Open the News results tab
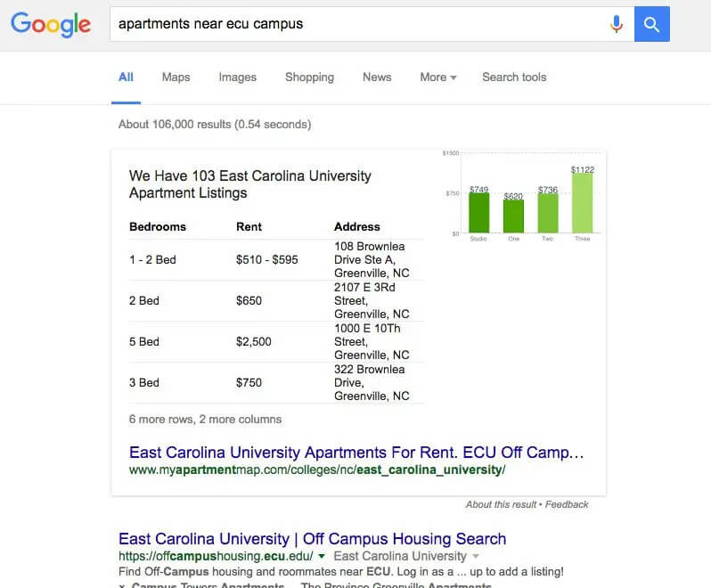The image size is (711, 588). (377, 78)
